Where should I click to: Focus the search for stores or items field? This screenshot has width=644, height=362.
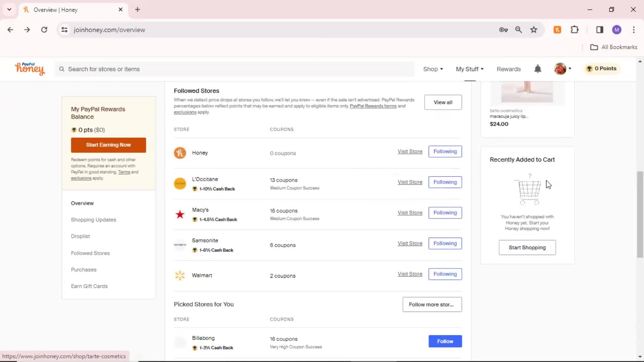(235, 69)
